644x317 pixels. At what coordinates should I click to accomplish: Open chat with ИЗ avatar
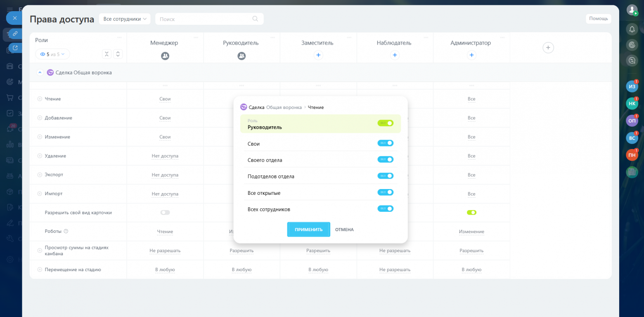tap(632, 86)
